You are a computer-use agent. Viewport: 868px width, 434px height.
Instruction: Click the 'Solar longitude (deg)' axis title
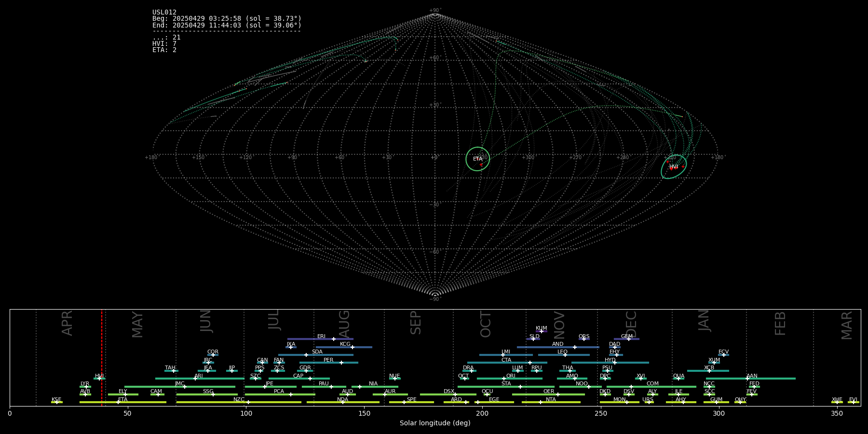pyautogui.click(x=435, y=423)
